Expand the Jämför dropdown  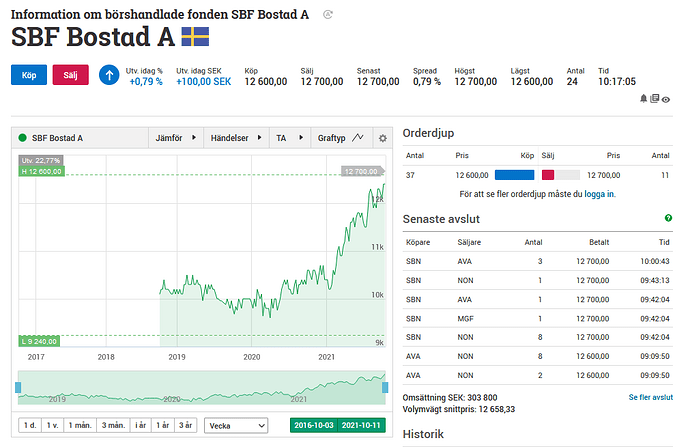tap(176, 138)
